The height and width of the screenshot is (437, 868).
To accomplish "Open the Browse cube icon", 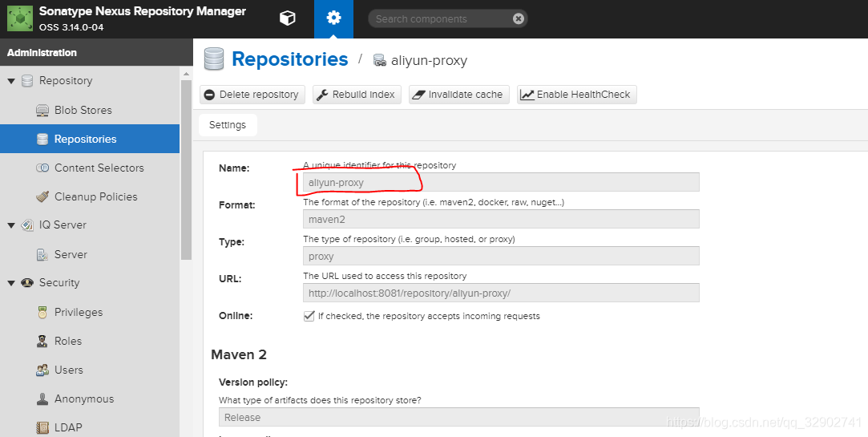I will pyautogui.click(x=287, y=18).
